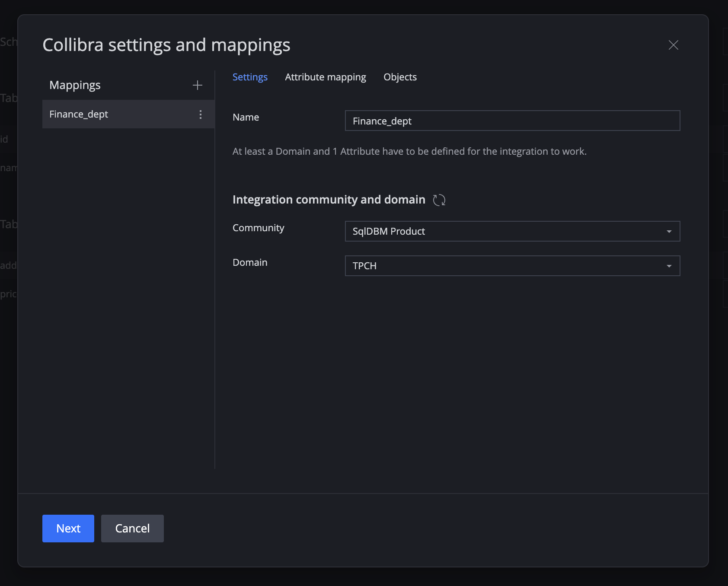Go to the Objects tab
728x586 pixels.
pyautogui.click(x=400, y=77)
